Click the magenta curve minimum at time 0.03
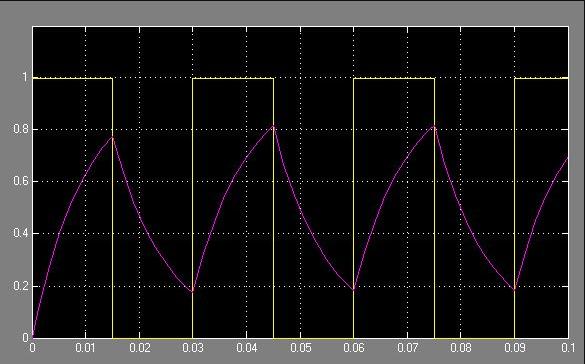The height and width of the screenshot is (364, 585). 193,291
